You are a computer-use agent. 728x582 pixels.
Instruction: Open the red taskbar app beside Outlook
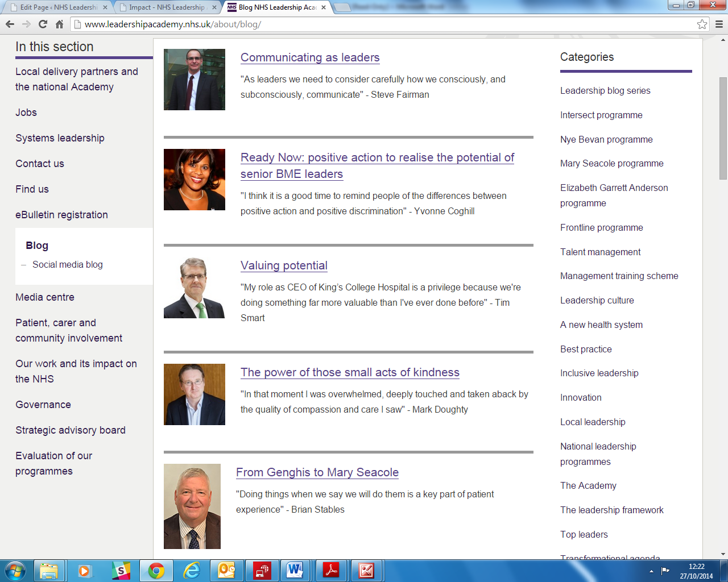262,571
